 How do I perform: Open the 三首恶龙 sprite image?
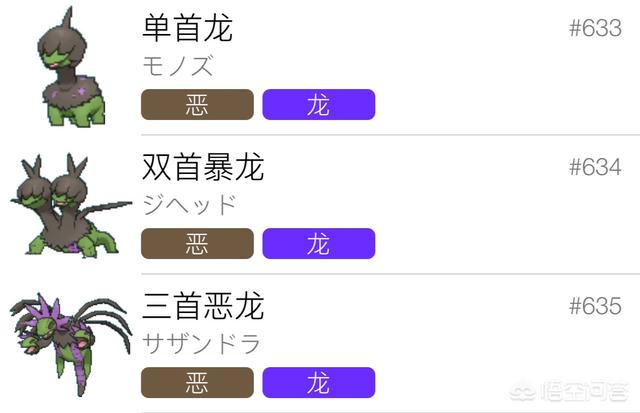[x=71, y=344]
